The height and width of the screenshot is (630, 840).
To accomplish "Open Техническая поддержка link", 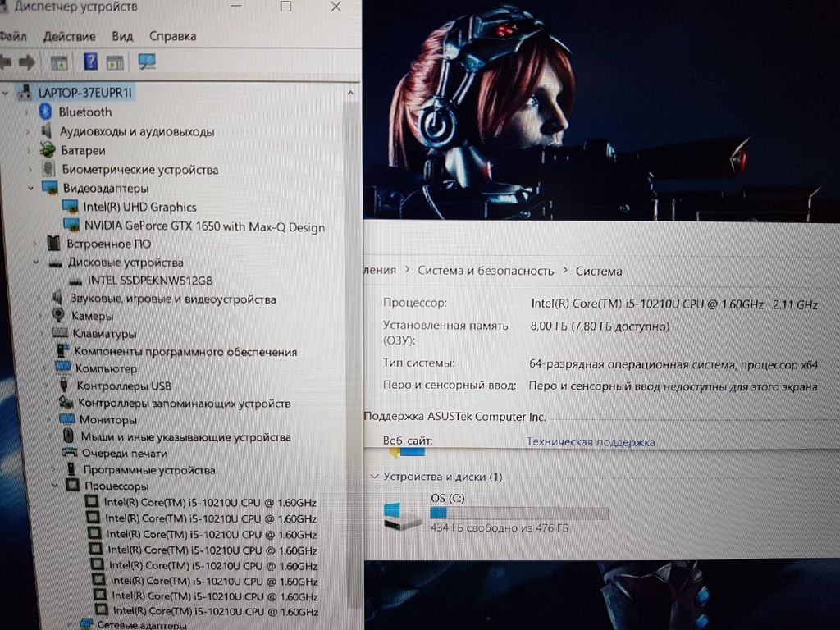I will pos(591,442).
